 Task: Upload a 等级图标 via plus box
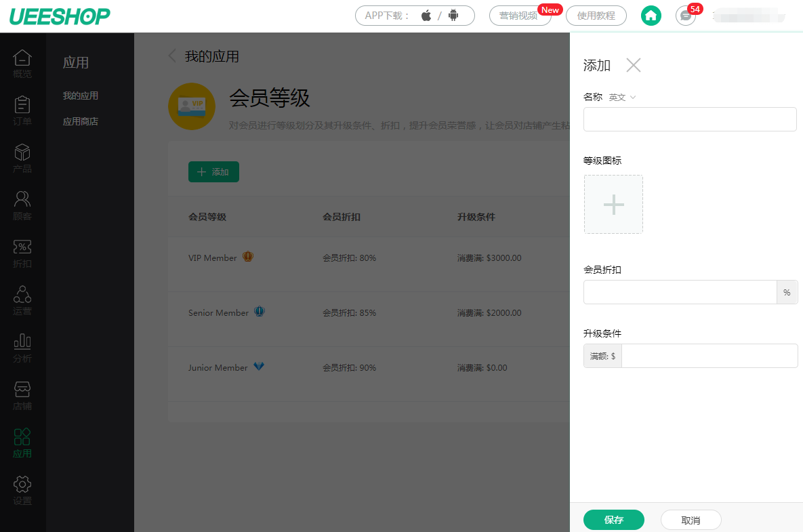pos(613,204)
